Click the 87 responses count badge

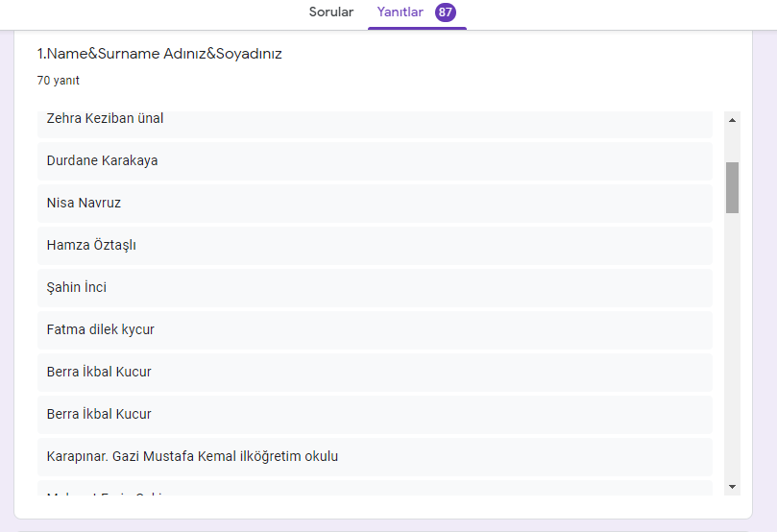click(445, 12)
